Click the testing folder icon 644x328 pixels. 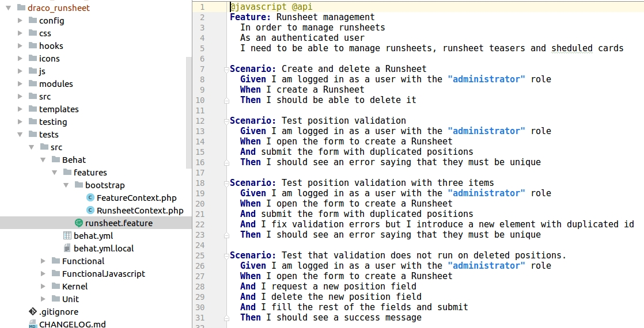tap(33, 121)
